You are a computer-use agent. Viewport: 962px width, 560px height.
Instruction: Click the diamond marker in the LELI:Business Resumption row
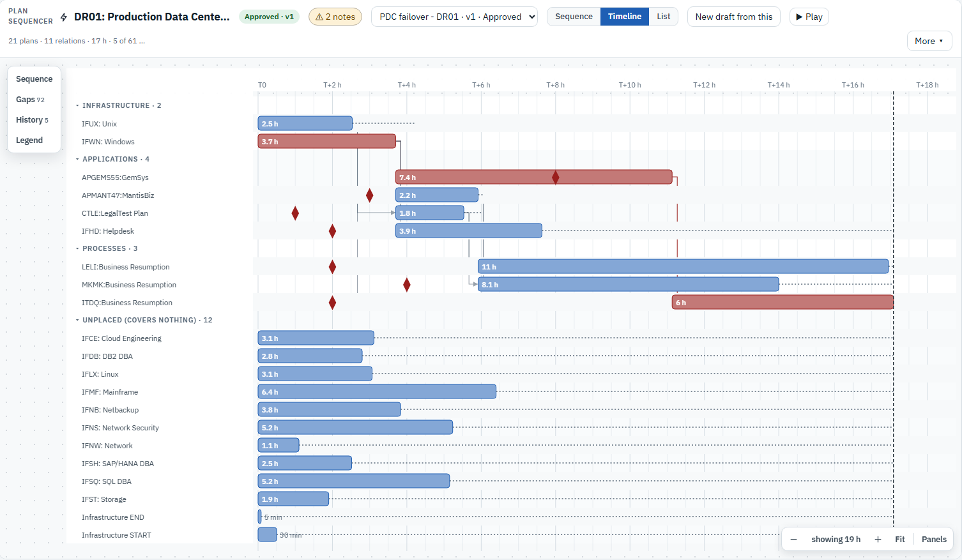tap(332, 267)
